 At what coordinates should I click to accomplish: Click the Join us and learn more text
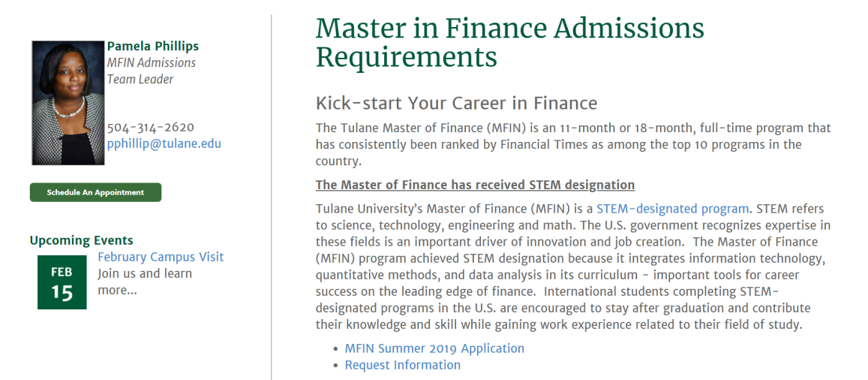144,282
